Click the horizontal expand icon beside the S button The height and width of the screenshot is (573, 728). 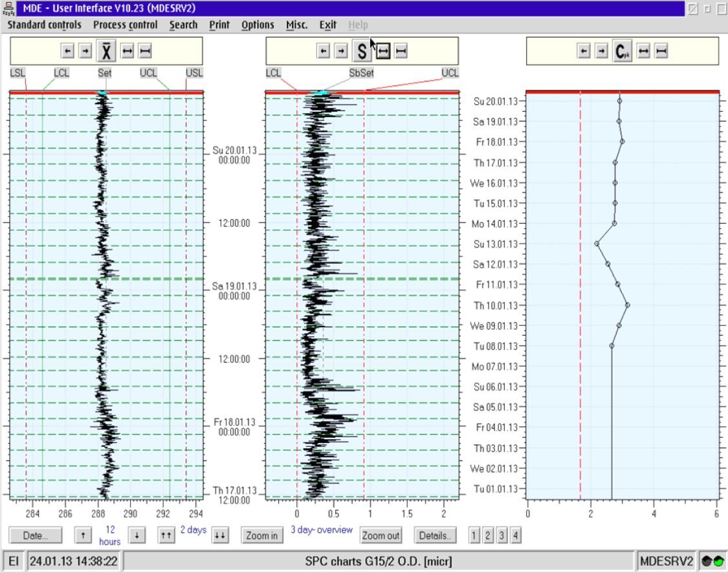(382, 50)
